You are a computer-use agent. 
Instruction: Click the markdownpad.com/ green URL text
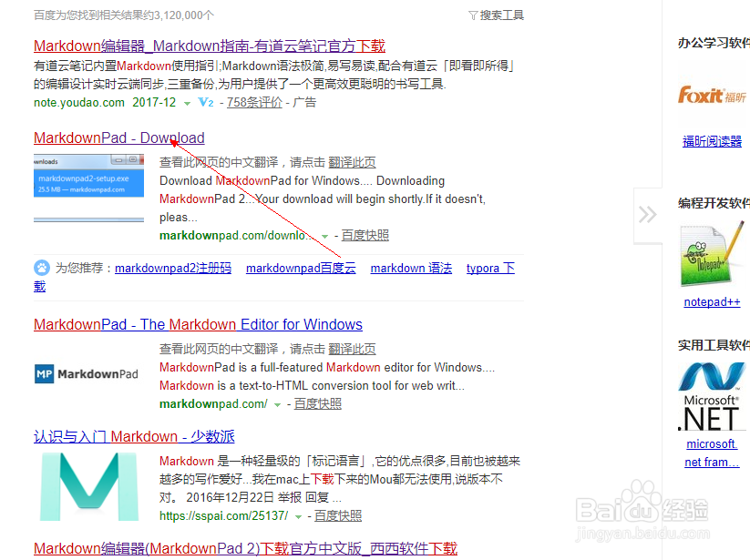click(x=213, y=404)
